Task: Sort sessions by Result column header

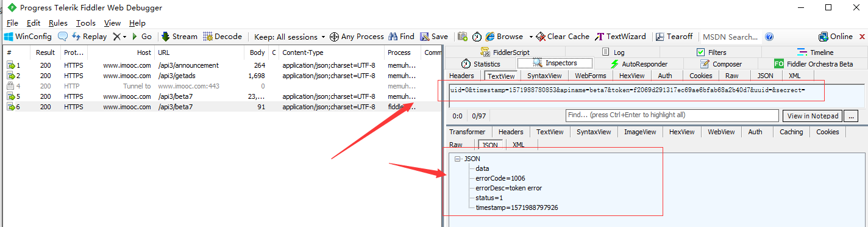Action: pyautogui.click(x=46, y=52)
